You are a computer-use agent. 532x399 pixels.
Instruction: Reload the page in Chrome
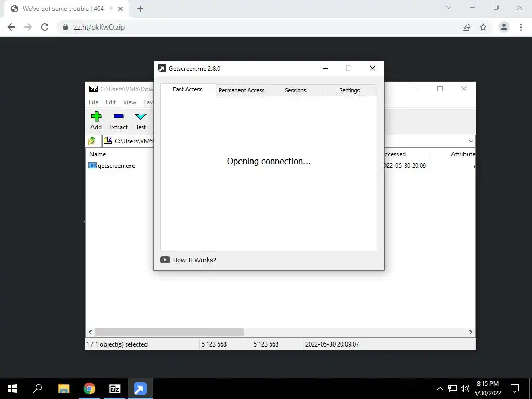pos(45,27)
